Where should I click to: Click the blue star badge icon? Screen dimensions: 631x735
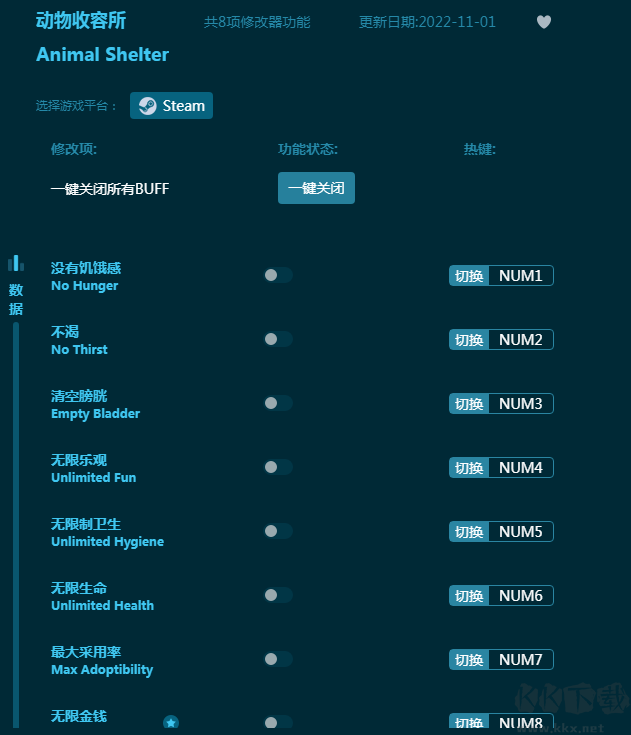click(171, 722)
